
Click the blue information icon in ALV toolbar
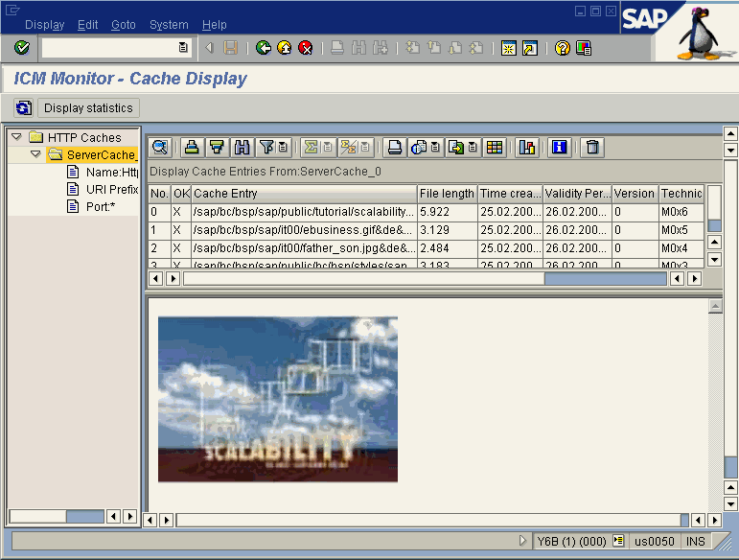560,147
